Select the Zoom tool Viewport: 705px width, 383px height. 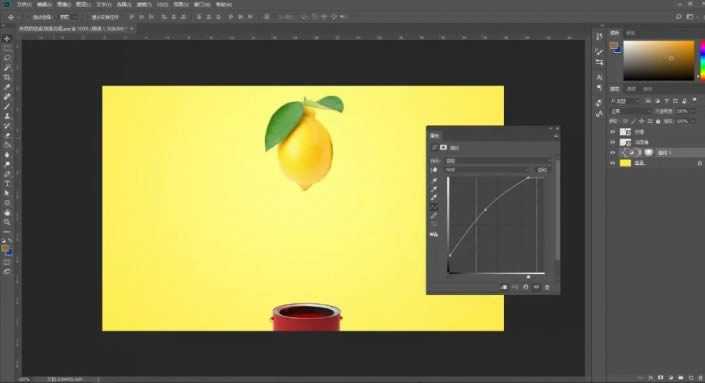point(7,222)
